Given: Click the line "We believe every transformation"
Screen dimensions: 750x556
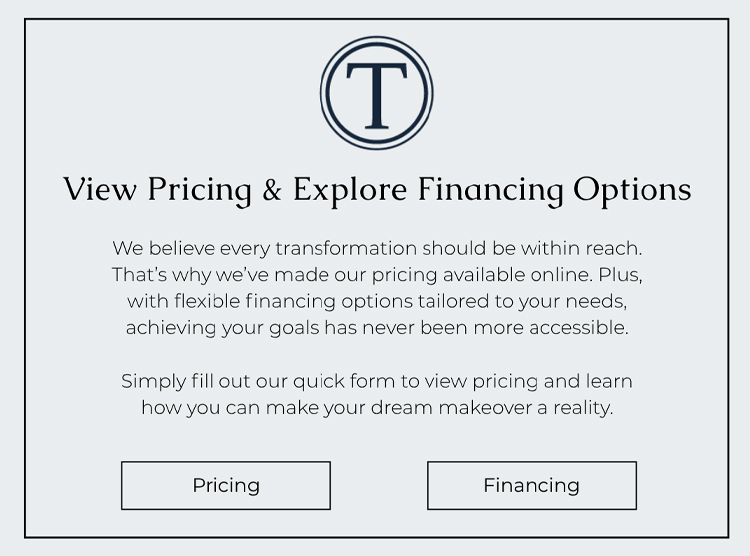Looking at the screenshot, I should coord(377,248).
